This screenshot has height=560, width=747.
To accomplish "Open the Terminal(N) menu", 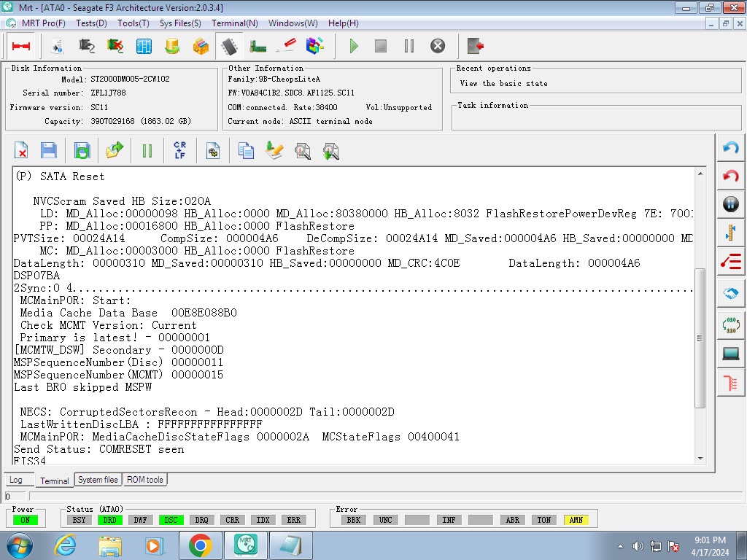I will (235, 23).
